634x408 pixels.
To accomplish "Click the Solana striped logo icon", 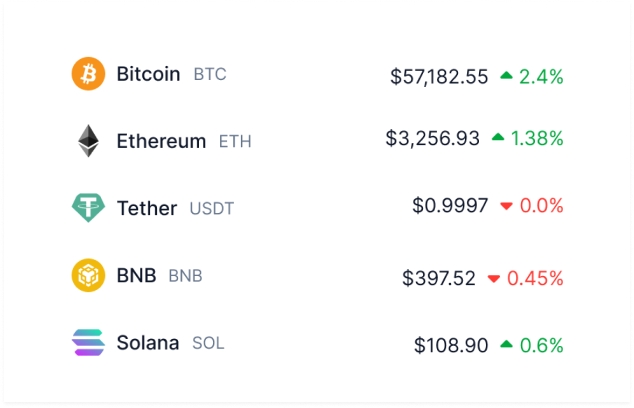I will [x=88, y=343].
